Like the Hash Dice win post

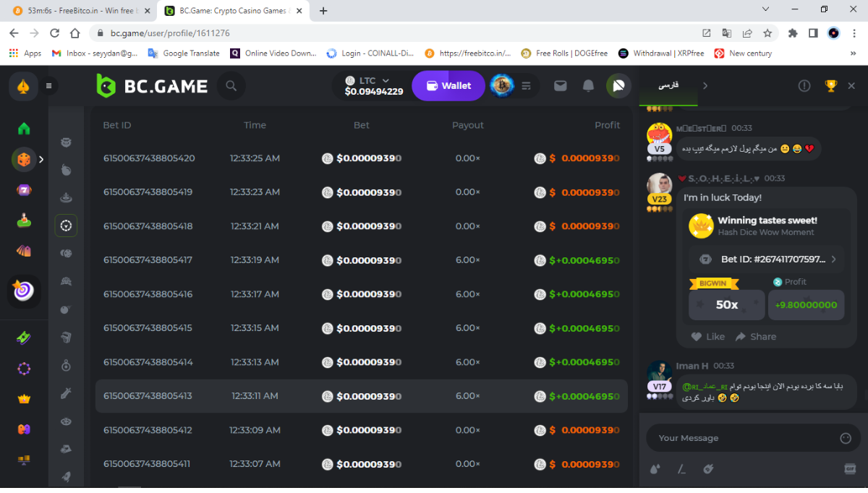(x=707, y=337)
